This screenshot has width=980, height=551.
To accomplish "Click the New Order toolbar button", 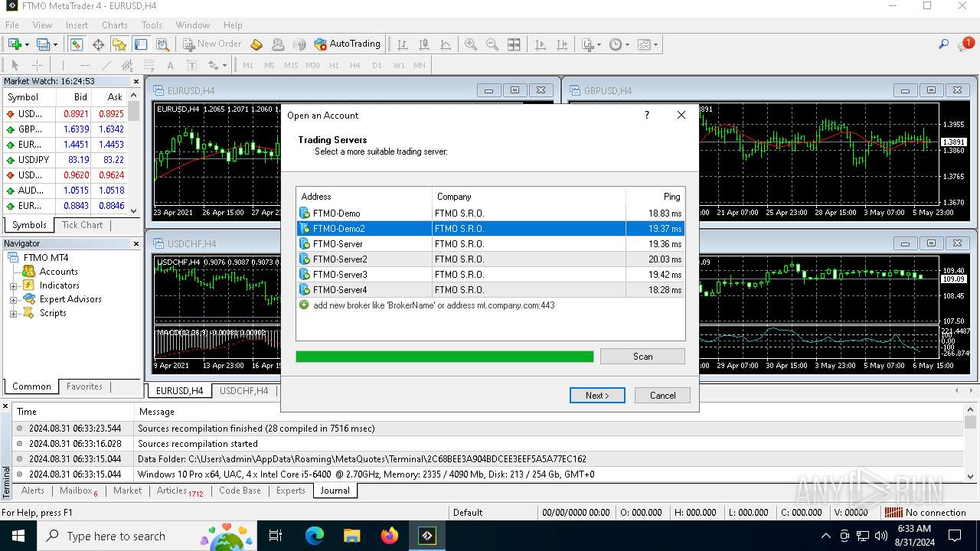I will [x=212, y=44].
